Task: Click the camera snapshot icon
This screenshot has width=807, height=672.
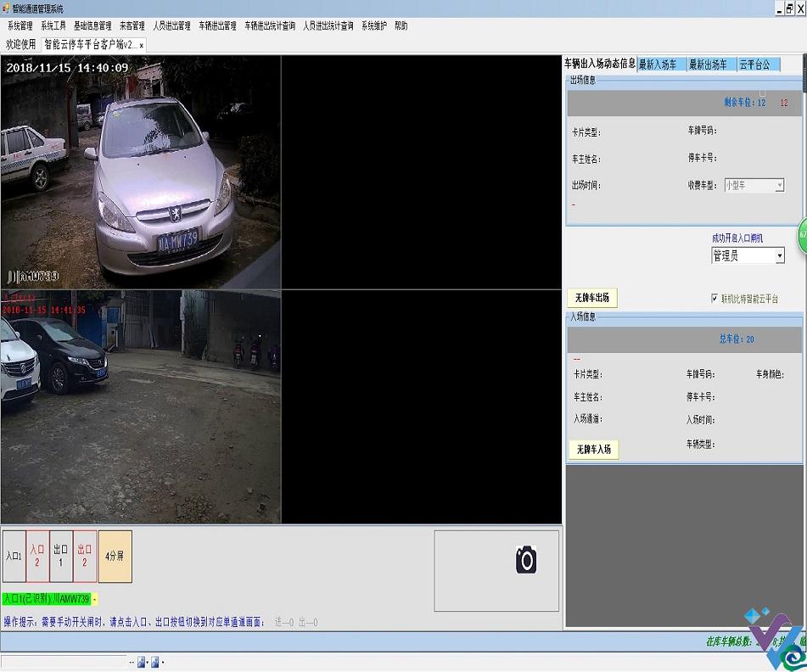Action: point(526,560)
